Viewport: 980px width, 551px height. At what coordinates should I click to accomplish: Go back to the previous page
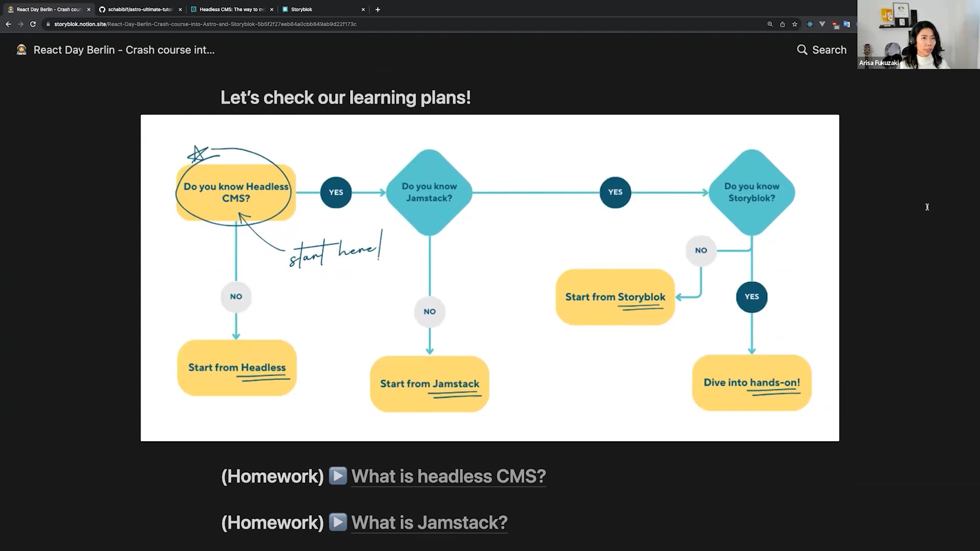click(x=8, y=24)
